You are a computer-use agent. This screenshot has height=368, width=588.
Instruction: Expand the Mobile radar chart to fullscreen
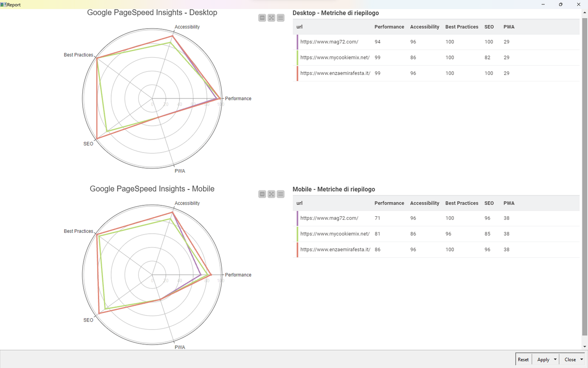coord(271,194)
